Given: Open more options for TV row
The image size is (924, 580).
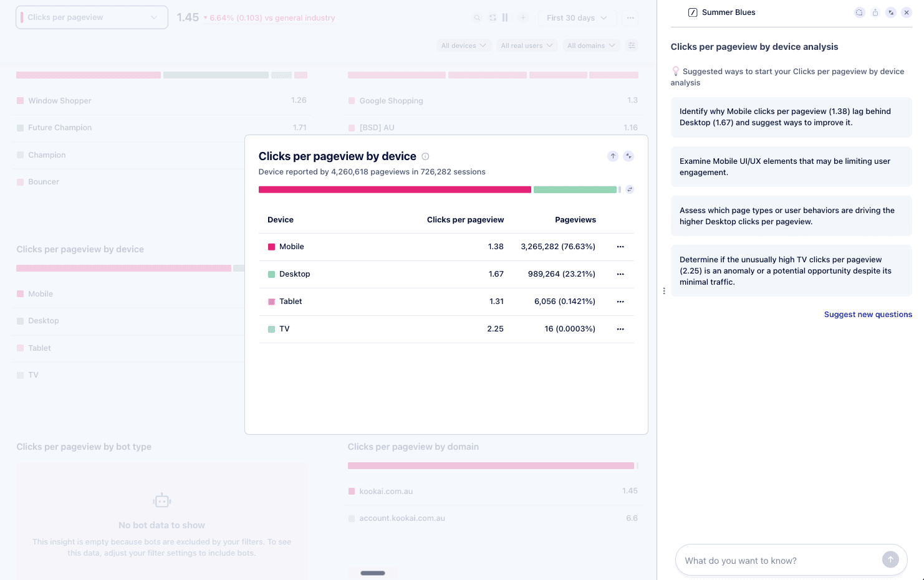Looking at the screenshot, I should (620, 329).
